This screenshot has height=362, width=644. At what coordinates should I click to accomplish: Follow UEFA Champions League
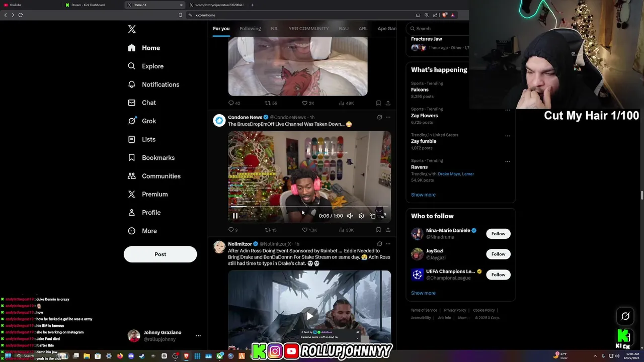click(498, 275)
